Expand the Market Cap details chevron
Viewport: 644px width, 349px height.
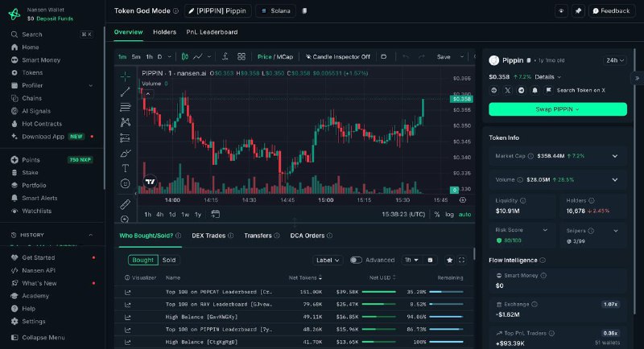point(615,156)
